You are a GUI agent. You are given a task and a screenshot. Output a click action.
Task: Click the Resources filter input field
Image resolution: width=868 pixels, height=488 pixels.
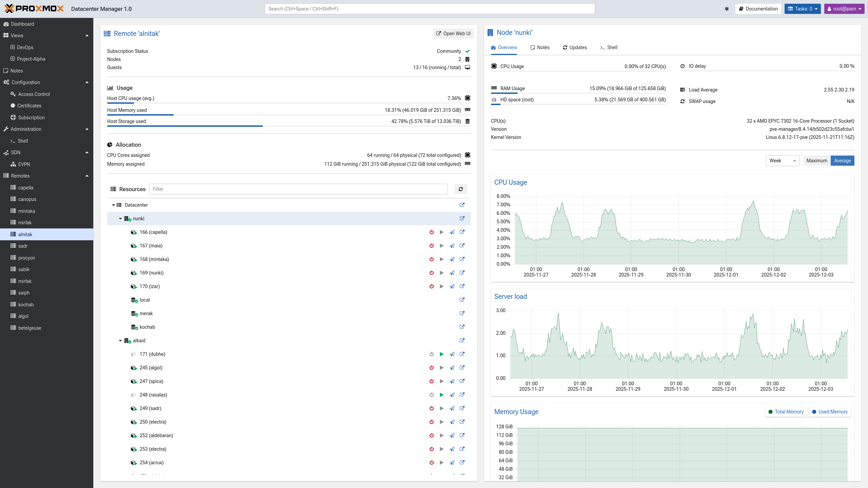(298, 189)
